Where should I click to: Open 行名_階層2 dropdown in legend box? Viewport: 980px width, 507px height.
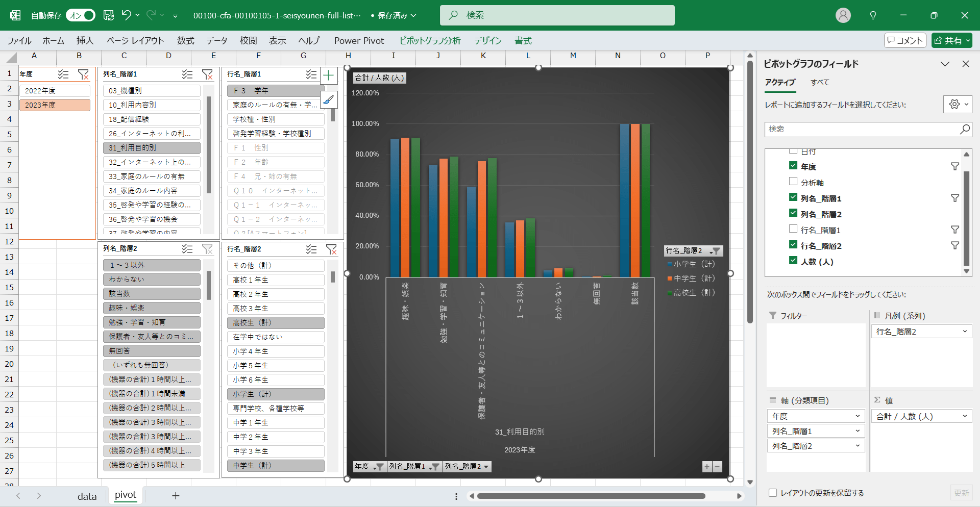(965, 332)
